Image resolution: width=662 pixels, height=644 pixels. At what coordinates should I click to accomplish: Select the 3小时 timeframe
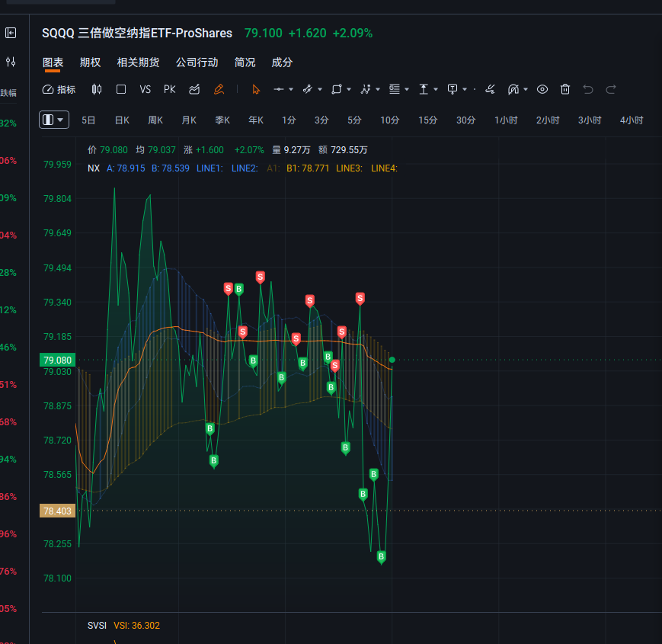pyautogui.click(x=590, y=120)
